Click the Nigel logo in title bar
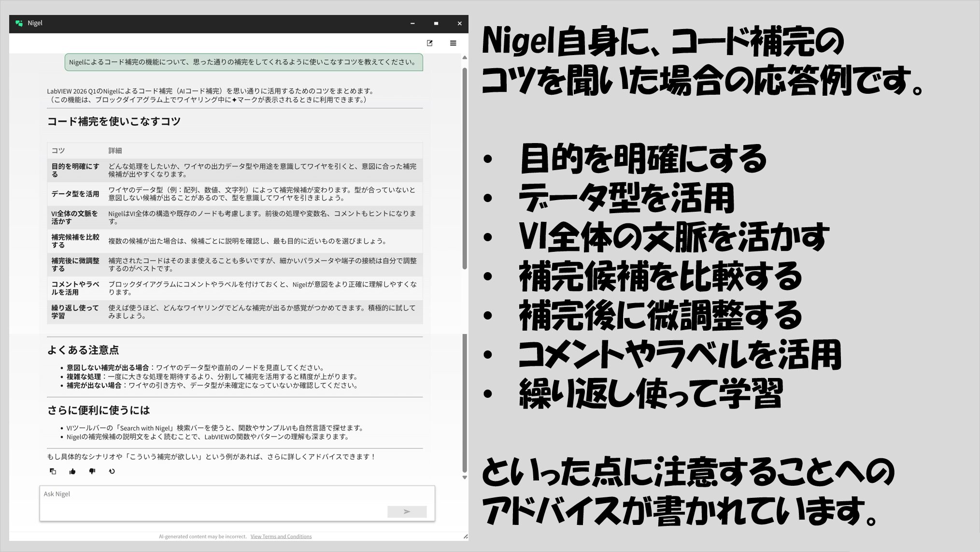 pyautogui.click(x=19, y=23)
